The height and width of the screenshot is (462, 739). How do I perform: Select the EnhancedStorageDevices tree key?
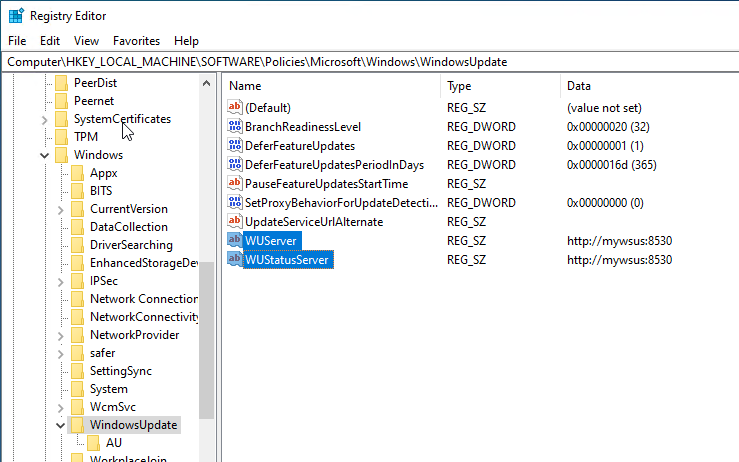(x=144, y=263)
